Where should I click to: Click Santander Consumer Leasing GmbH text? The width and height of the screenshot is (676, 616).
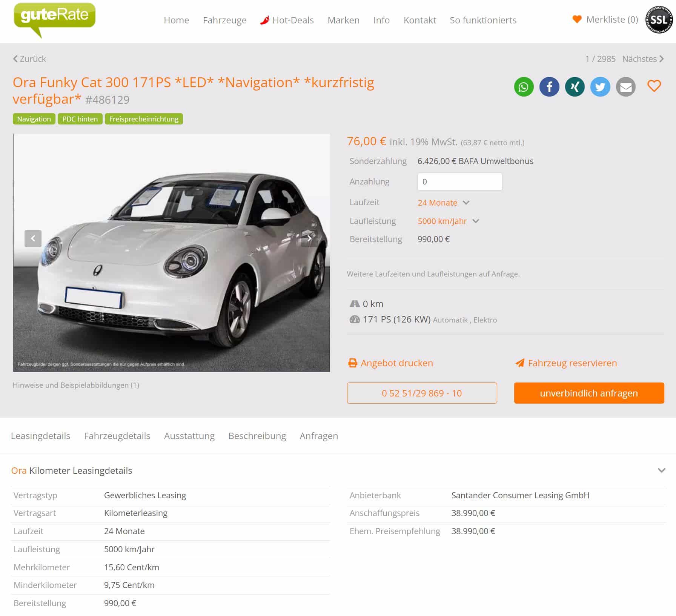[x=520, y=495]
